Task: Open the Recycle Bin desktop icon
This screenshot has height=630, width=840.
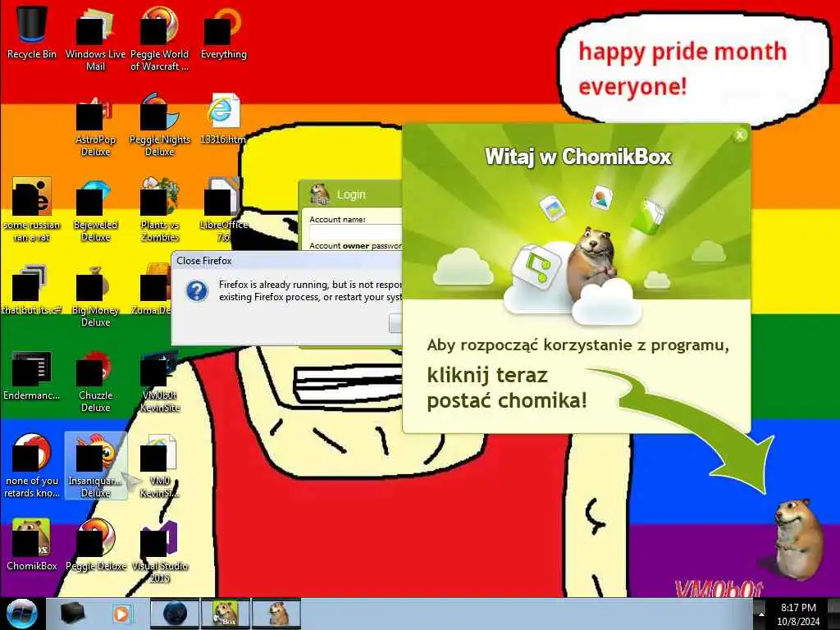Action: pos(32,32)
